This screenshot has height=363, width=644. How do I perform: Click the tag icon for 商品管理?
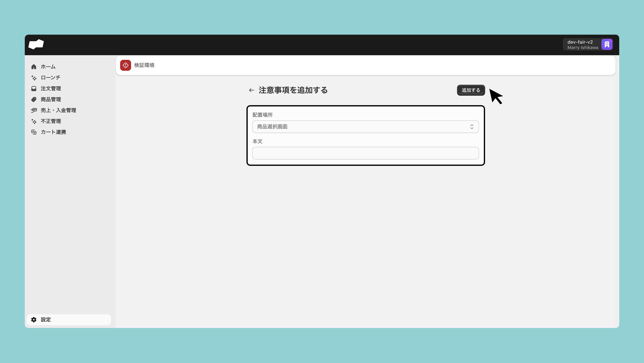[x=34, y=99]
